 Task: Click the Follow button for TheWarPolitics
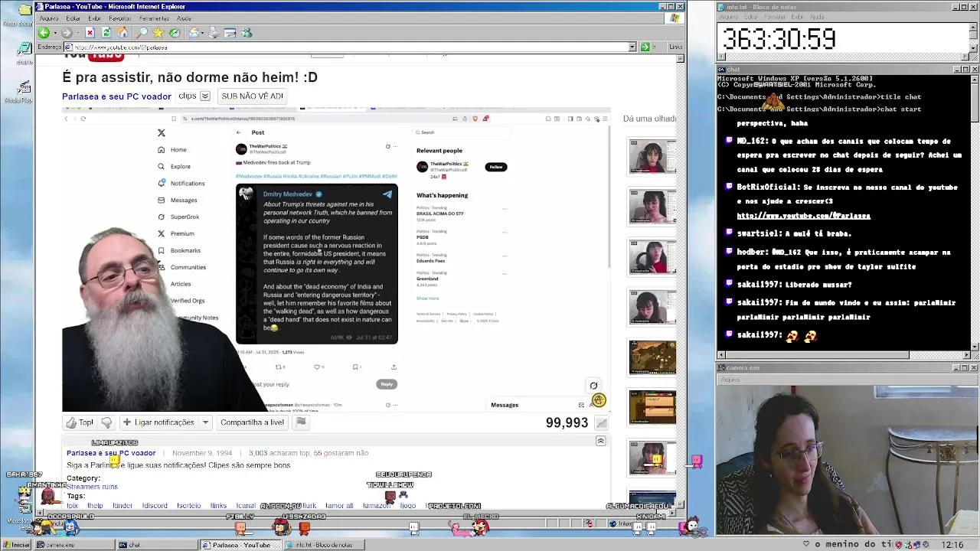coord(496,167)
